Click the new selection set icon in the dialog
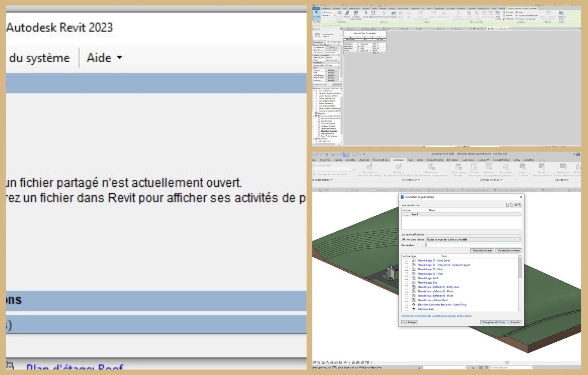The image size is (588, 375). click(x=507, y=205)
